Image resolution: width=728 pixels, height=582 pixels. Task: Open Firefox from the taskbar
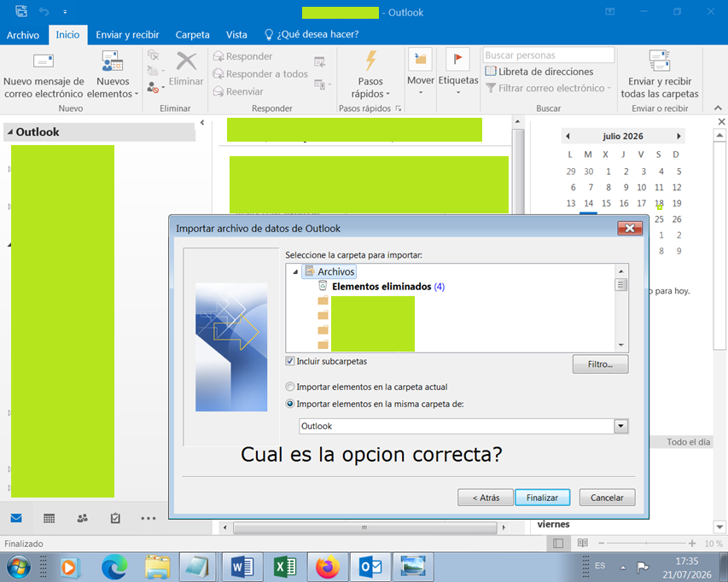(328, 567)
